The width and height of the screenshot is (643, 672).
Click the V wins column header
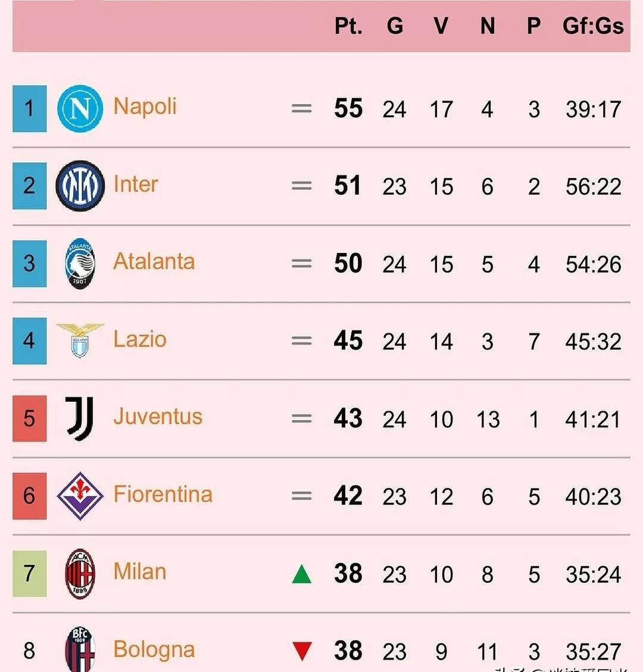[441, 26]
